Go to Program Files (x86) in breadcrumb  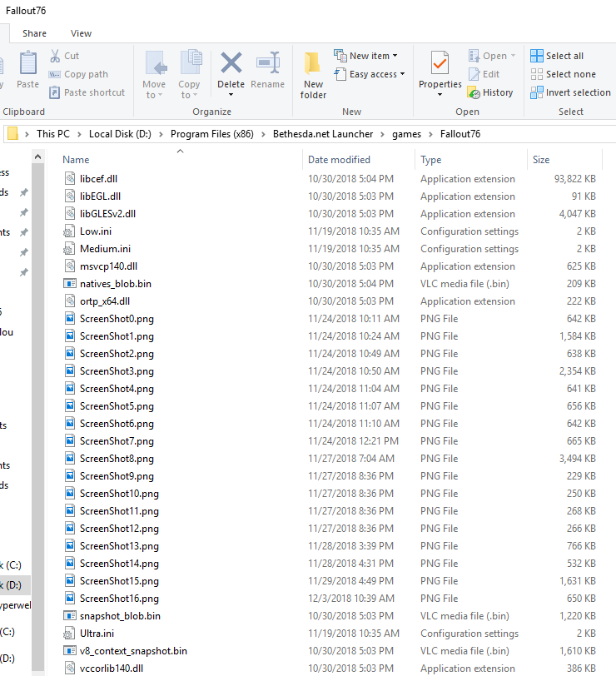pos(211,134)
